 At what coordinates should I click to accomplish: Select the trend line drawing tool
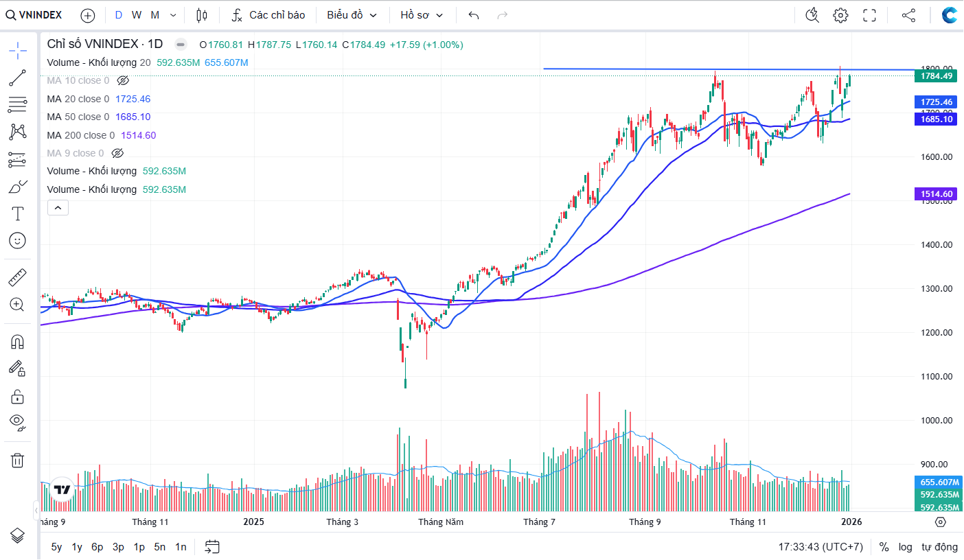pos(18,78)
